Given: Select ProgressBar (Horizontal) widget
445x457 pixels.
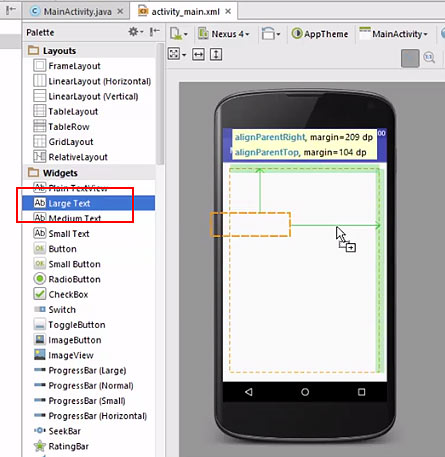Looking at the screenshot, I should (89, 416).
